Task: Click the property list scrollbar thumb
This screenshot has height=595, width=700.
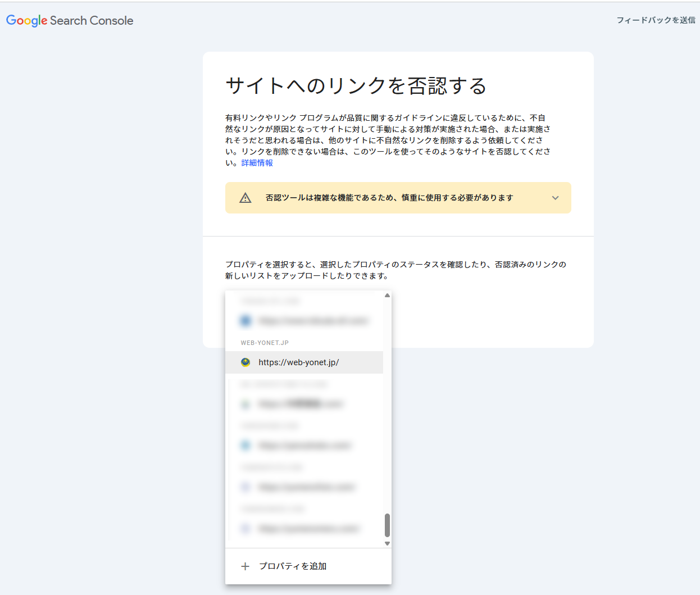Action: (387, 525)
